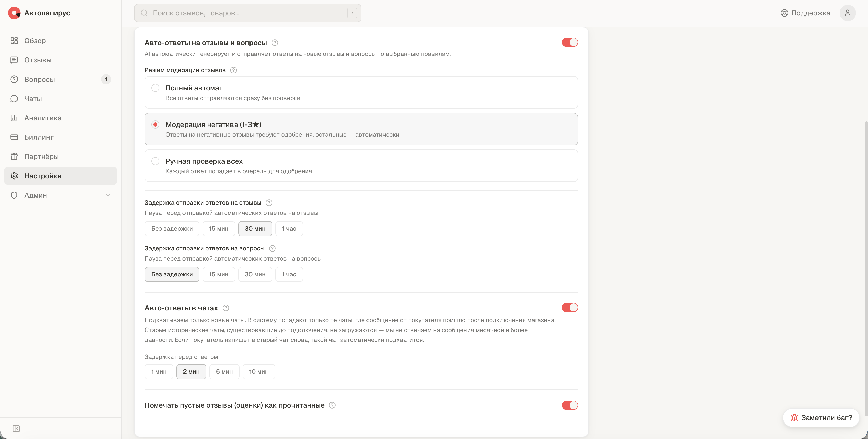Set question reply delay to 30 мин
This screenshot has width=868, height=439.
tap(255, 274)
